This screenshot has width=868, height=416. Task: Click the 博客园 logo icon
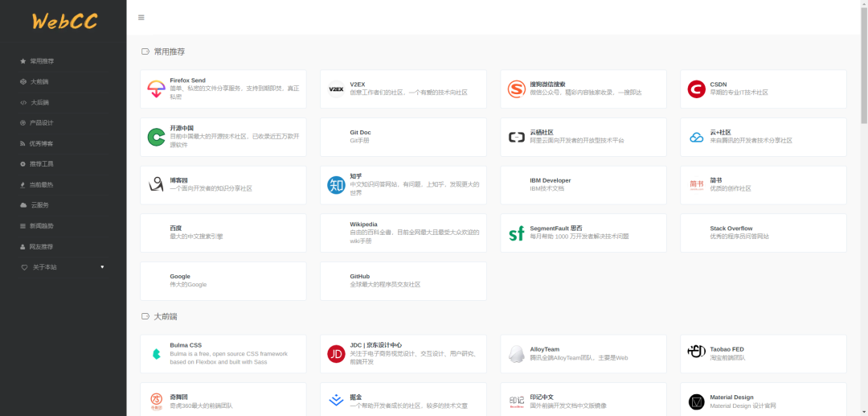(x=156, y=185)
